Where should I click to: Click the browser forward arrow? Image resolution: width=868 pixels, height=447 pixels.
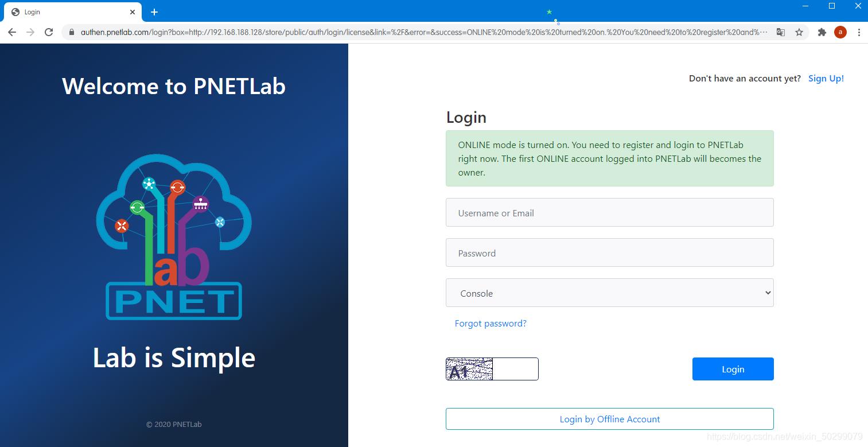(x=30, y=32)
